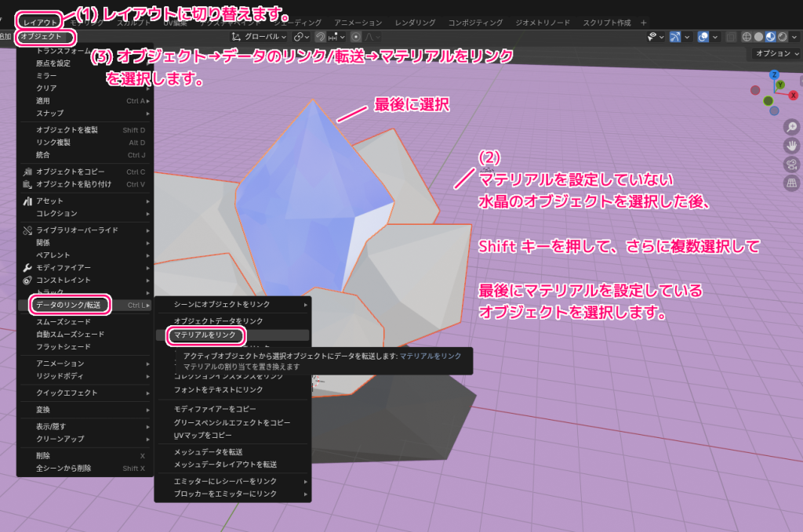Enable snapping via the magnet icon

[x=320, y=37]
